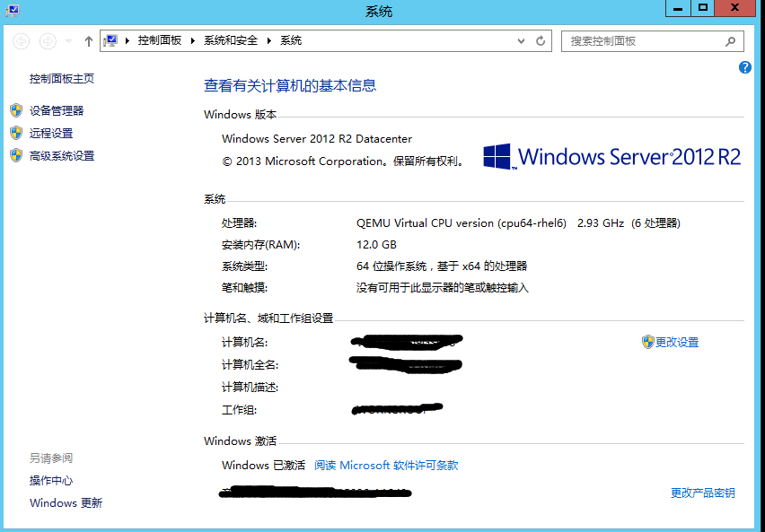Expand the chevron after 控制面板 breadcrumb
The height and width of the screenshot is (532, 765).
click(193, 41)
